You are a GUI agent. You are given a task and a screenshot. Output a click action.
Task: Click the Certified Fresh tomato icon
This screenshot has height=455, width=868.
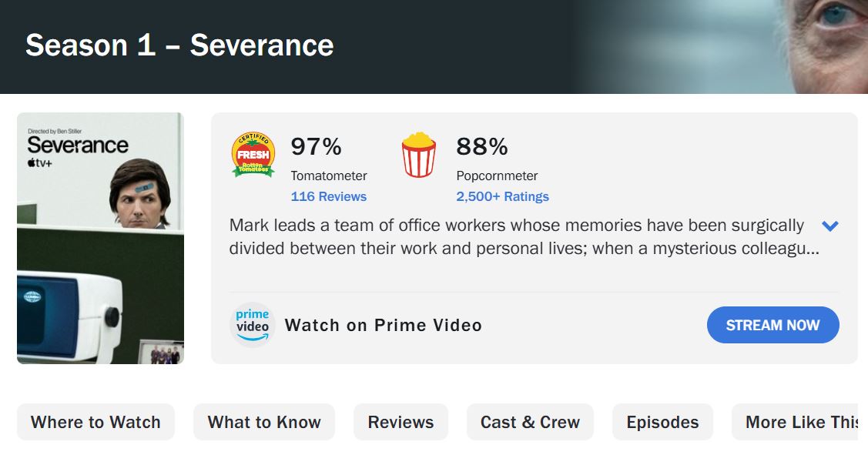click(x=253, y=155)
